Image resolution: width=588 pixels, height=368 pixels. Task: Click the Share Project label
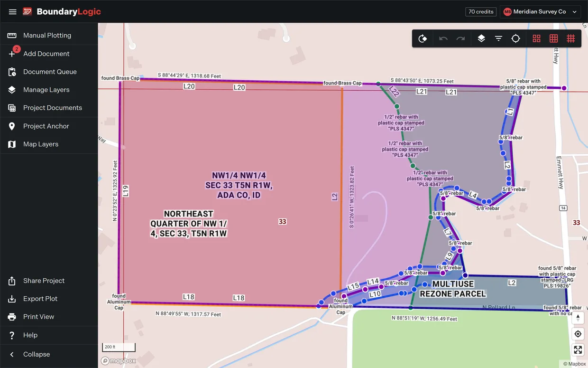click(44, 281)
